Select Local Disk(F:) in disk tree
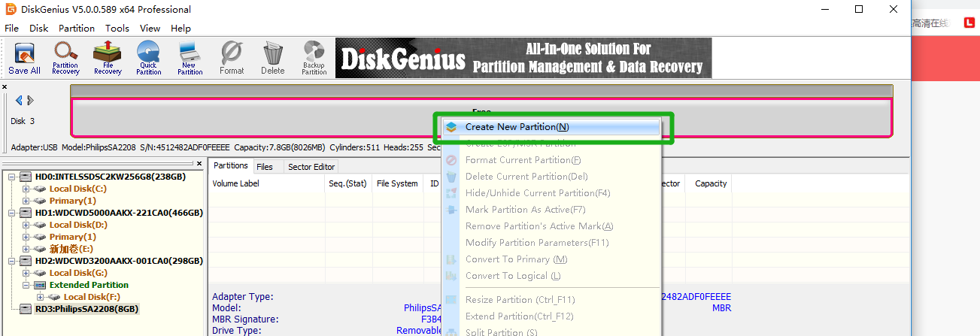 (92, 297)
